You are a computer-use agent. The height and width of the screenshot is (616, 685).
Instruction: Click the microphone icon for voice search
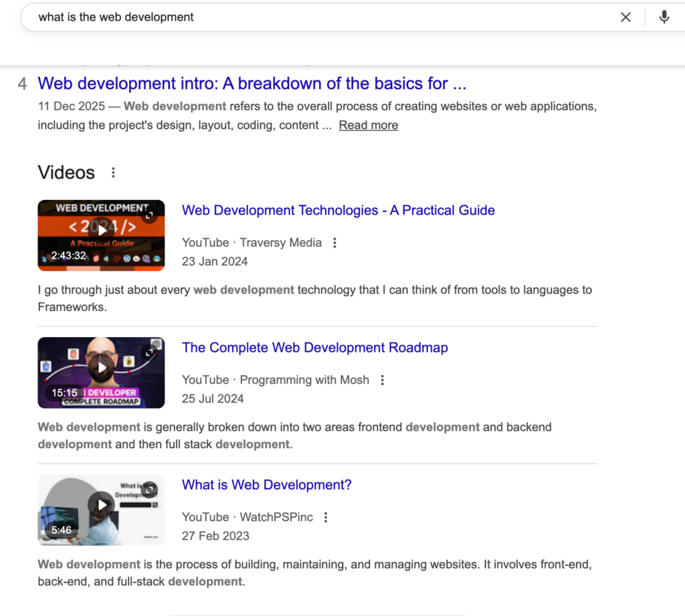[664, 17]
